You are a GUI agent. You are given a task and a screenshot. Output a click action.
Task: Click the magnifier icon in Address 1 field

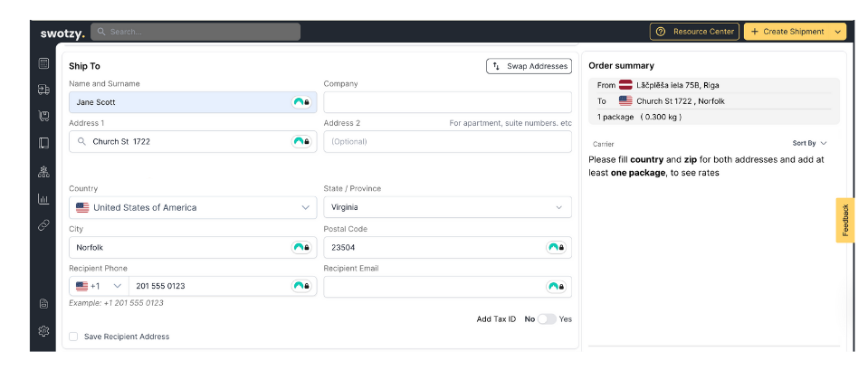tap(82, 142)
